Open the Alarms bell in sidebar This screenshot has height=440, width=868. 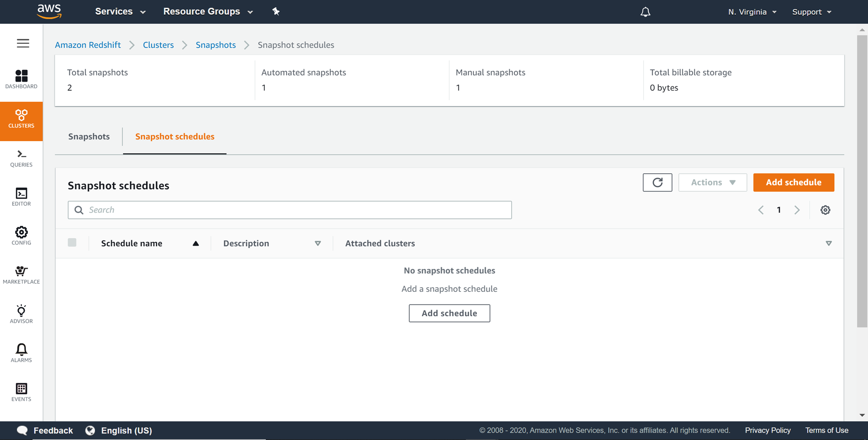point(21,353)
